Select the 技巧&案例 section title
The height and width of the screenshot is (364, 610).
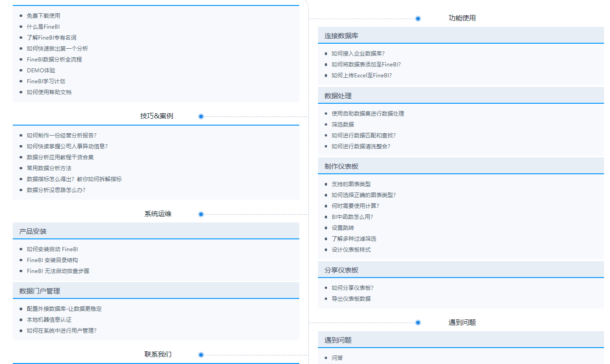[x=156, y=116]
